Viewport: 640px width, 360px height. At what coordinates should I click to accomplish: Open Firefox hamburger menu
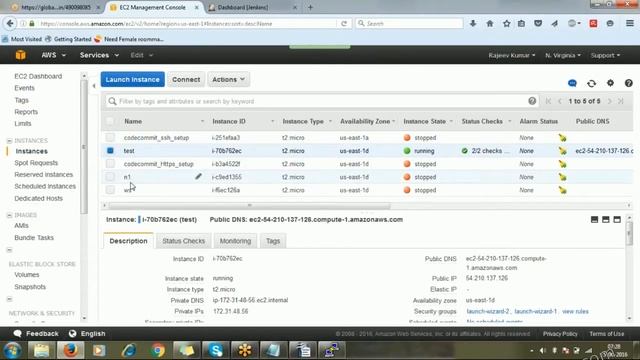pyautogui.click(x=630, y=24)
